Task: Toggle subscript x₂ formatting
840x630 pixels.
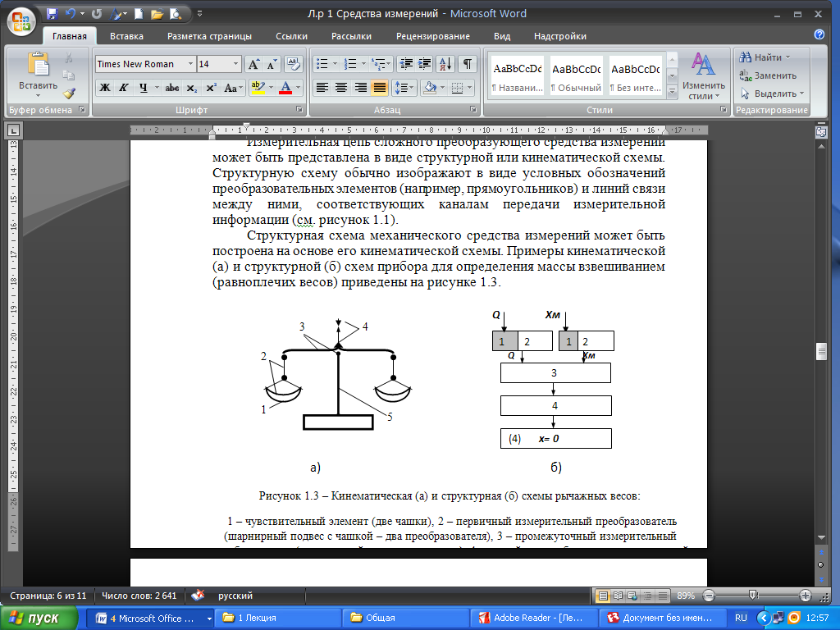Action: [x=192, y=87]
